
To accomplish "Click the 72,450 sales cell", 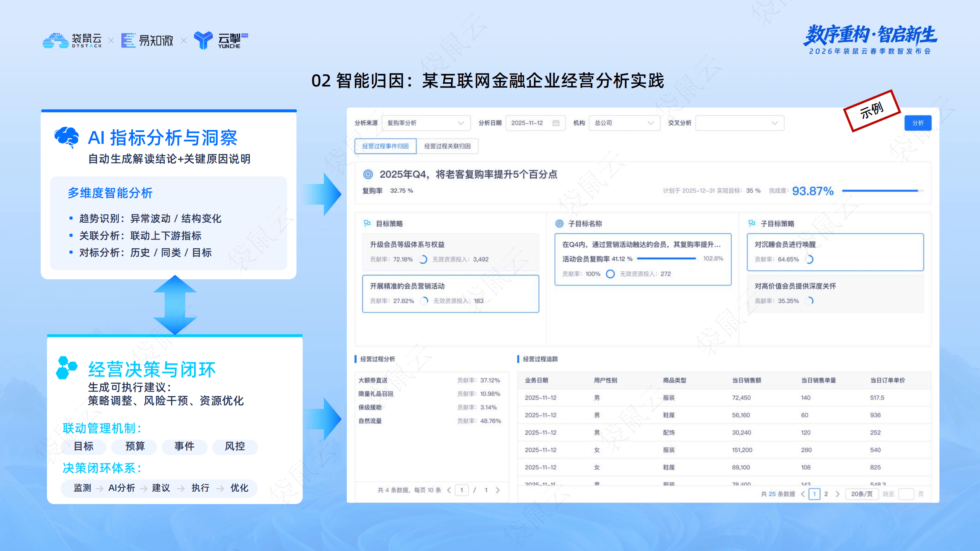I will [741, 398].
